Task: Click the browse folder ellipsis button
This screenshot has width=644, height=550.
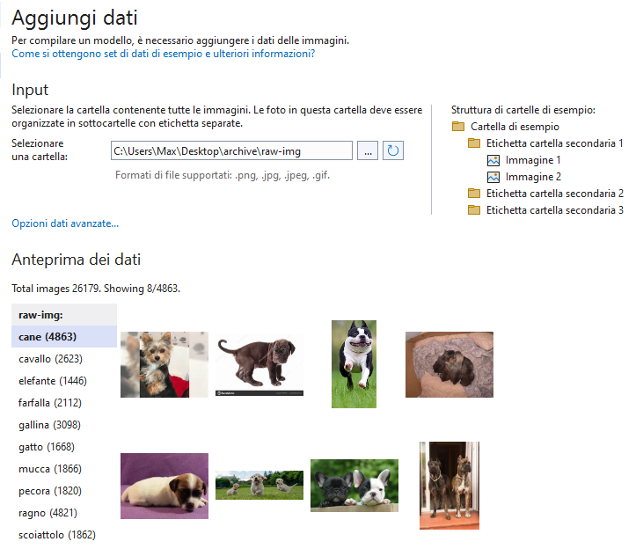Action: click(368, 151)
